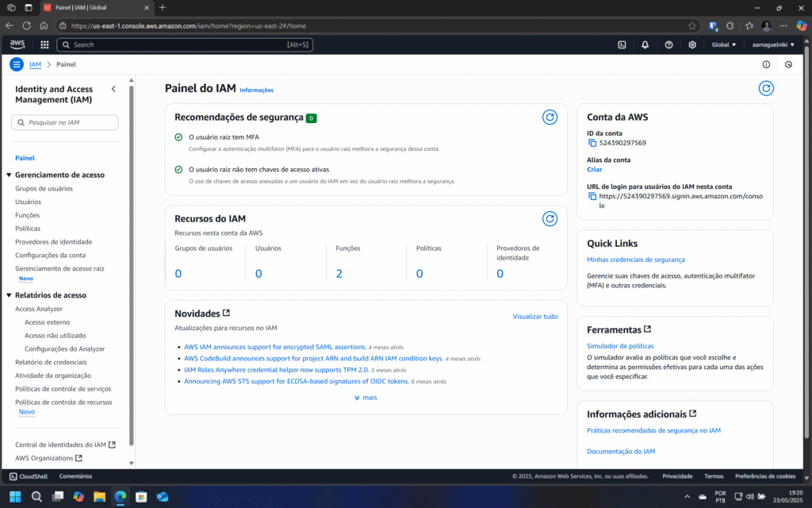Add this page to browser favorites

[x=691, y=26]
